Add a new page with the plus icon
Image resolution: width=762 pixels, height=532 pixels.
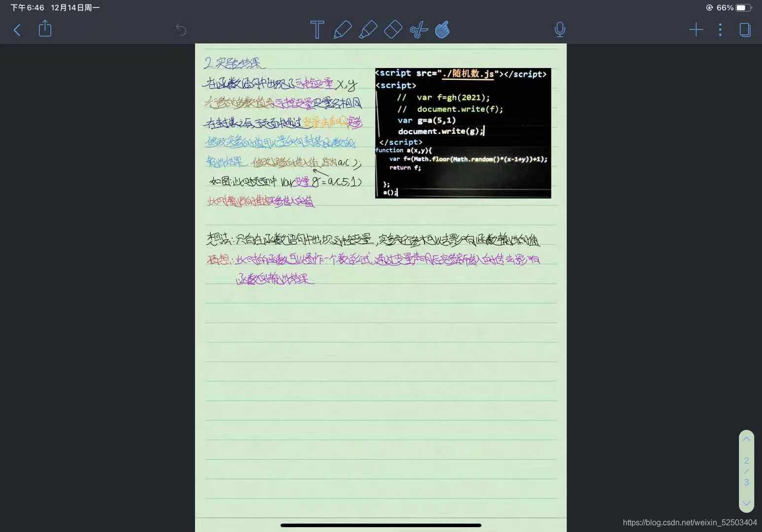pos(696,30)
